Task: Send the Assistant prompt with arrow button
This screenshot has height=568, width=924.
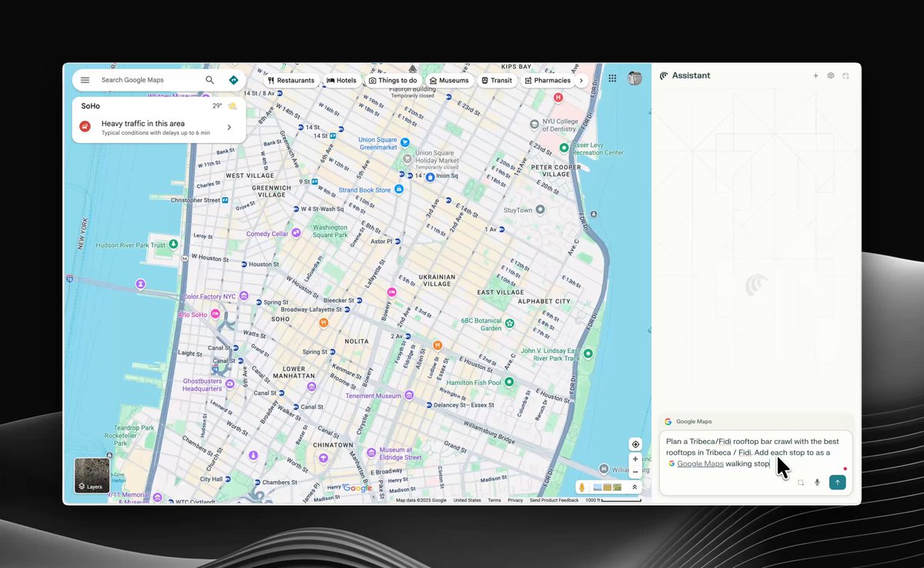Action: pyautogui.click(x=838, y=482)
